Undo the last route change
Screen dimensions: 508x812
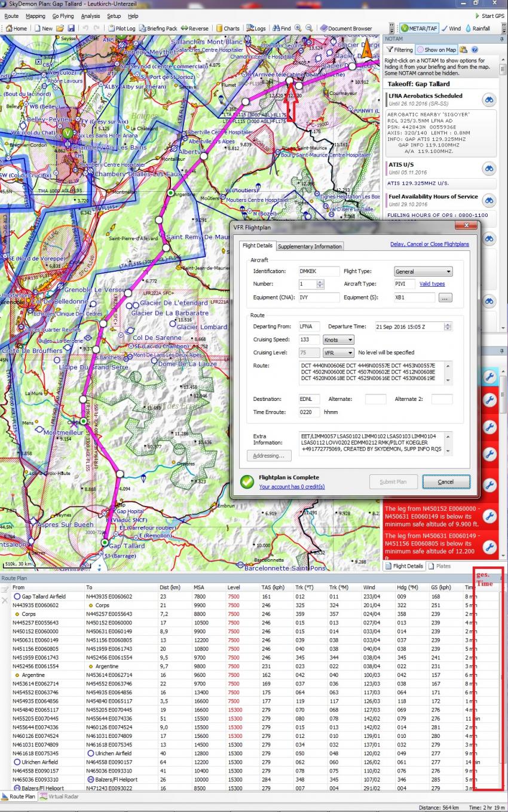pyautogui.click(x=85, y=28)
